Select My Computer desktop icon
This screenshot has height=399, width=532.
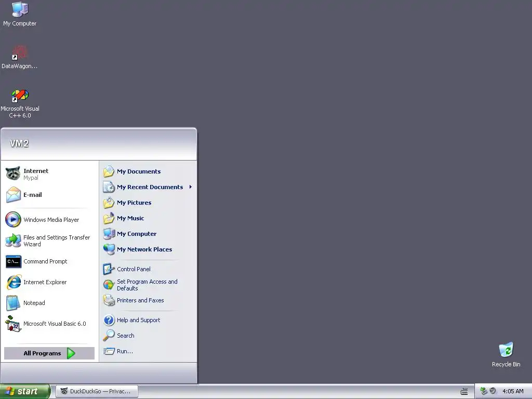click(20, 14)
